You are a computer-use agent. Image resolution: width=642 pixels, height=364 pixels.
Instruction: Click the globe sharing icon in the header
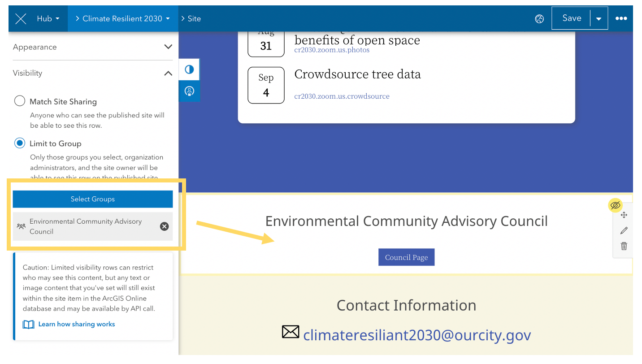tap(539, 18)
